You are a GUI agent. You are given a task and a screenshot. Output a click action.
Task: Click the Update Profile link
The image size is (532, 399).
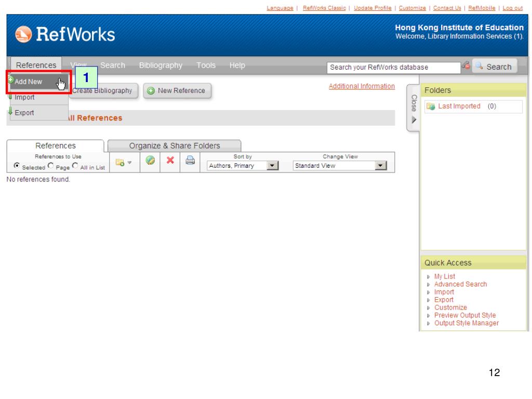click(373, 8)
